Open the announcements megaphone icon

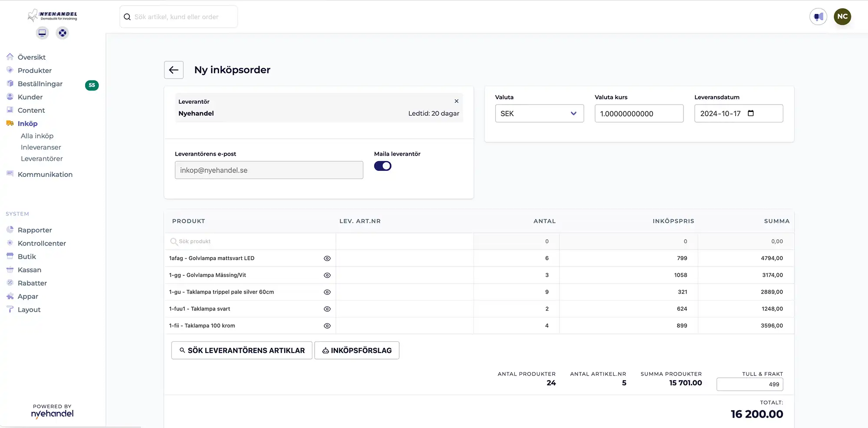(x=818, y=17)
